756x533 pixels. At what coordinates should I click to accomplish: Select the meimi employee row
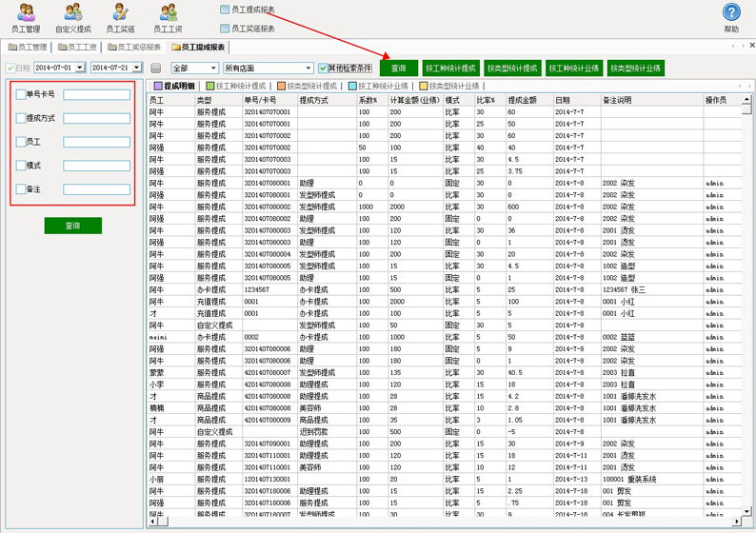[x=445, y=337]
